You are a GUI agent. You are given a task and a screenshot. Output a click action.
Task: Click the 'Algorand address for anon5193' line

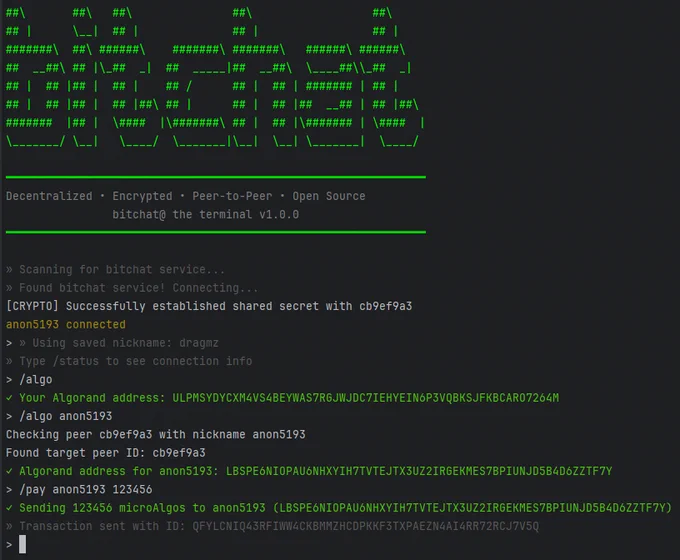(309, 471)
